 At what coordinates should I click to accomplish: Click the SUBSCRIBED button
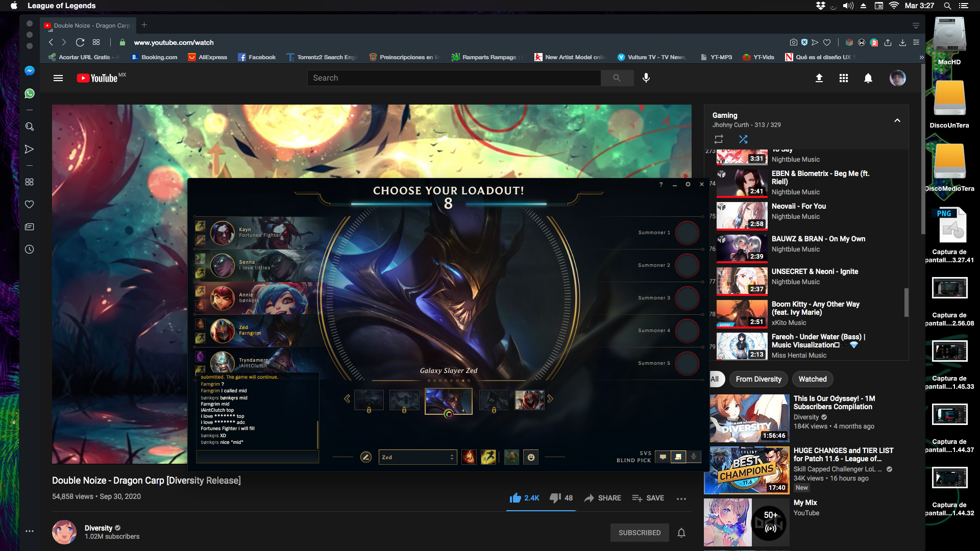click(x=640, y=533)
